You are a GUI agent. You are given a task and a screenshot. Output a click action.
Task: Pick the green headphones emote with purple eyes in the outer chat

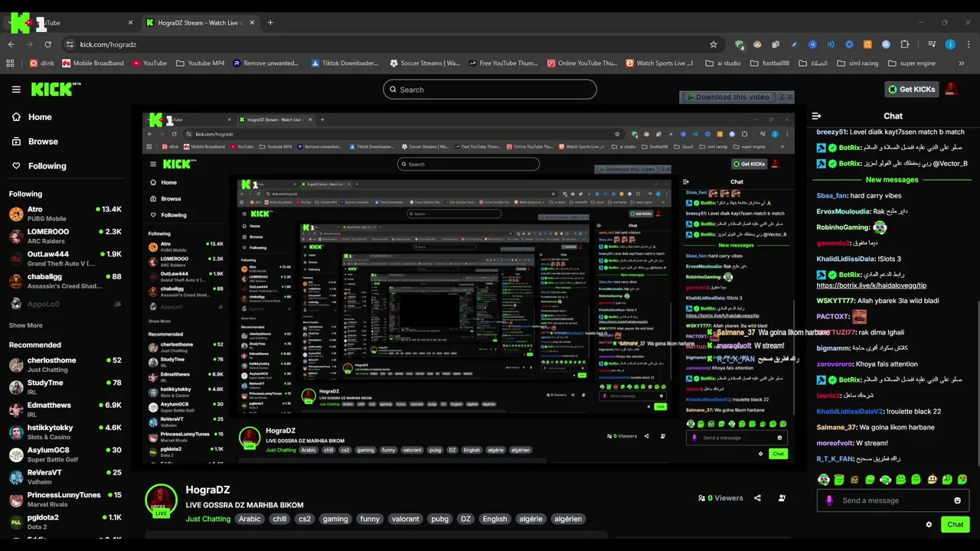tap(824, 480)
